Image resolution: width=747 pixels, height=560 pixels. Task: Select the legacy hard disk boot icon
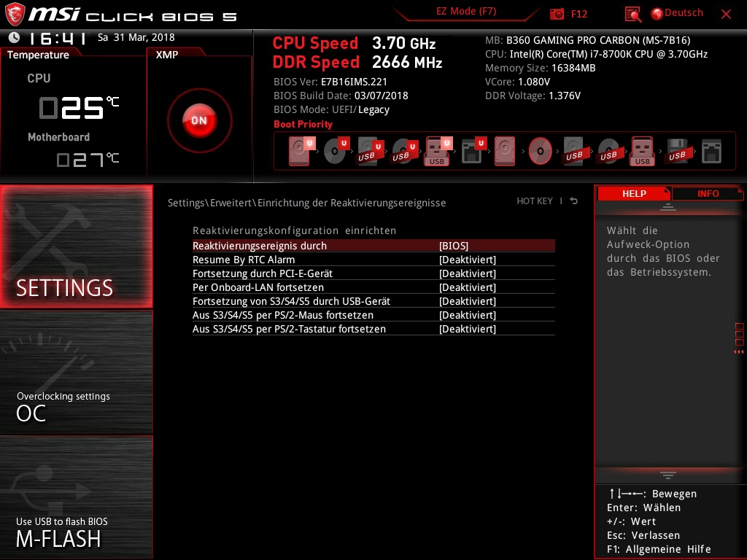pos(505,152)
